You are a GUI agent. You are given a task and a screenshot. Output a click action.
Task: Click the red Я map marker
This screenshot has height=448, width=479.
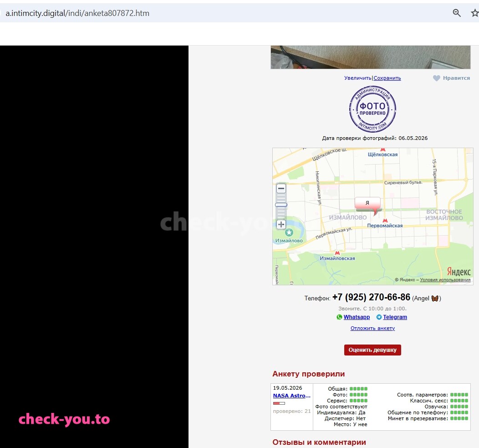tap(368, 205)
